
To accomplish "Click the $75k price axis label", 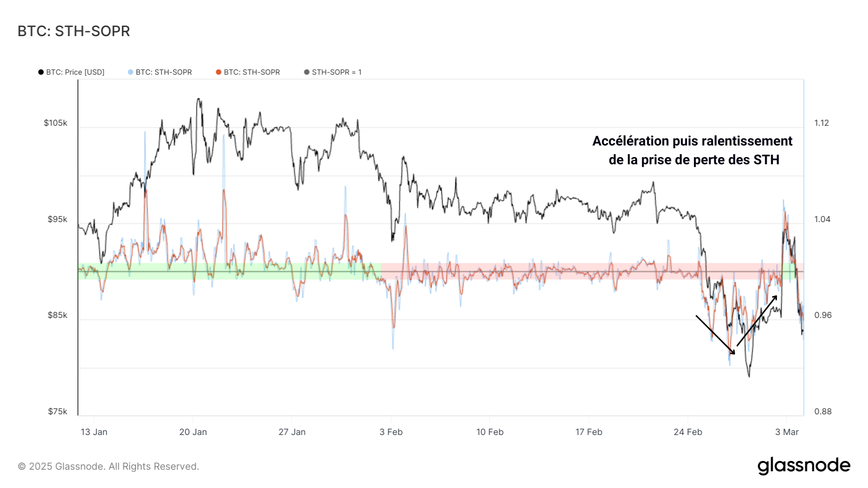I will (57, 411).
